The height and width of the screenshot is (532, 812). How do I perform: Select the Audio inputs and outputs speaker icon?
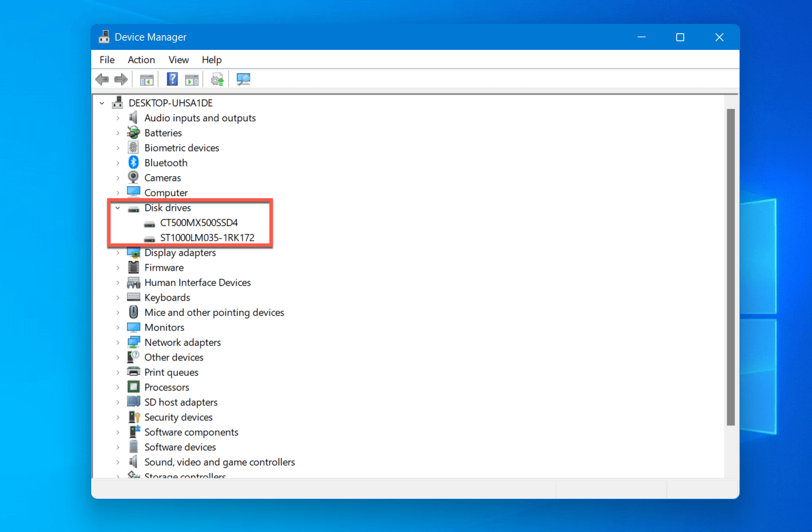pyautogui.click(x=134, y=118)
